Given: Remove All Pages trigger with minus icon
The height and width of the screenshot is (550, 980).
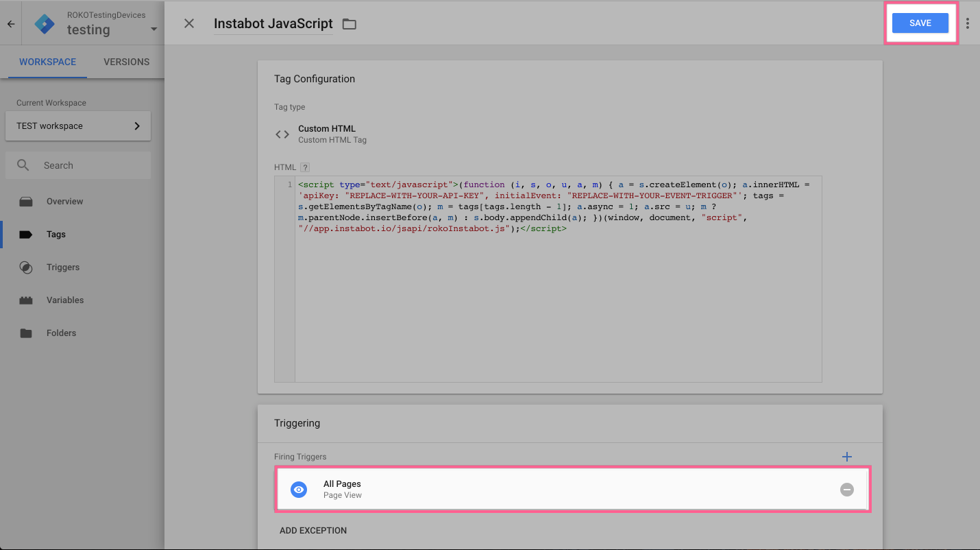Looking at the screenshot, I should tap(847, 490).
